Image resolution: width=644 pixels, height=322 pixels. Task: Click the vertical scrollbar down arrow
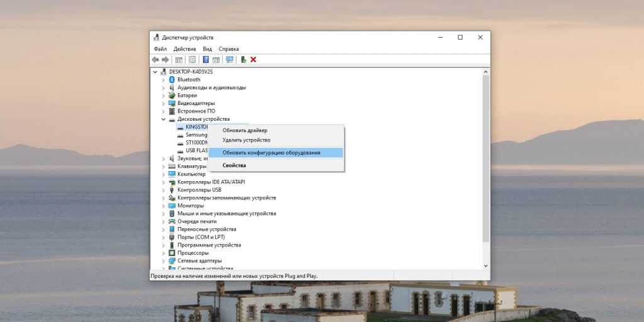tap(486, 267)
